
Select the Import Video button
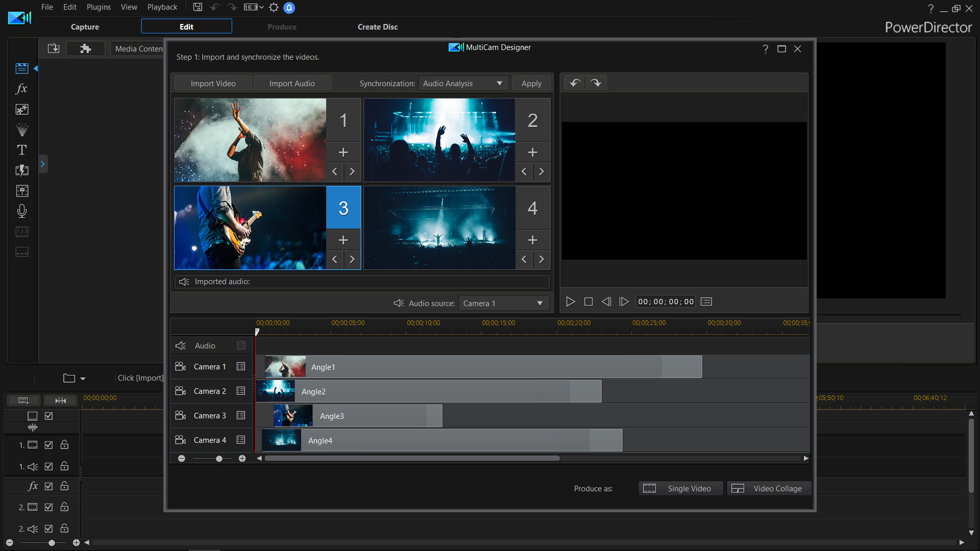pos(213,83)
